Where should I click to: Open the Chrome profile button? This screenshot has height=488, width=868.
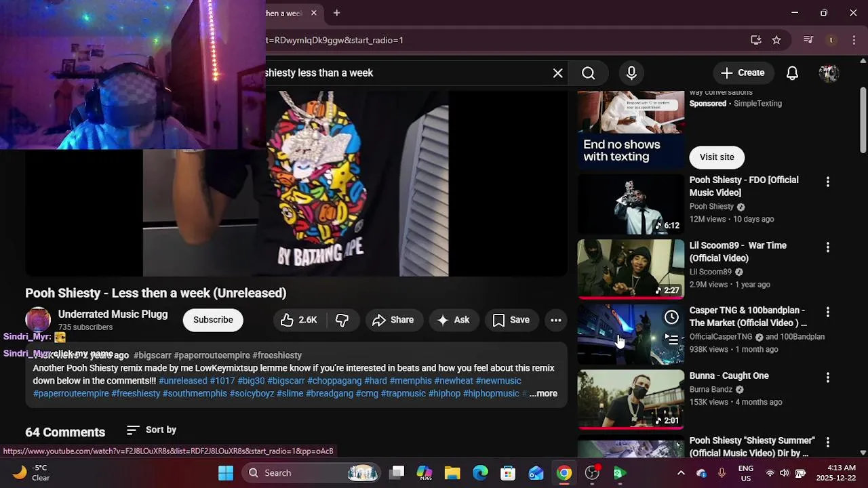(831, 40)
